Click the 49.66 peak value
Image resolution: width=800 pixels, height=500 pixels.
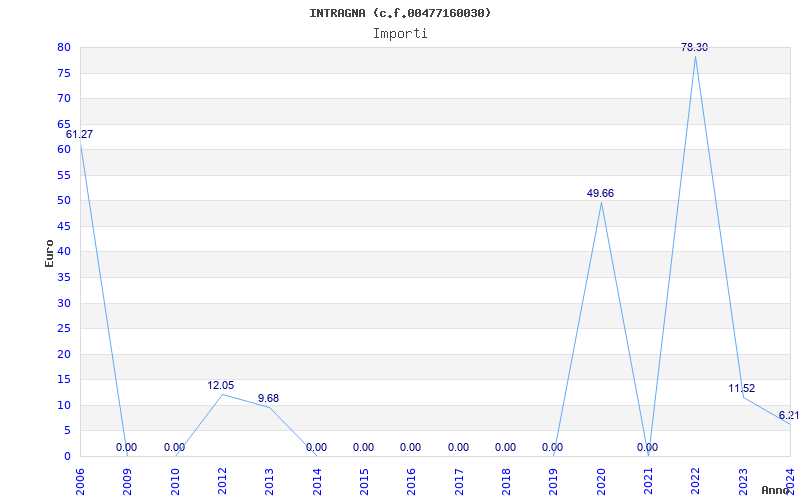click(x=601, y=193)
